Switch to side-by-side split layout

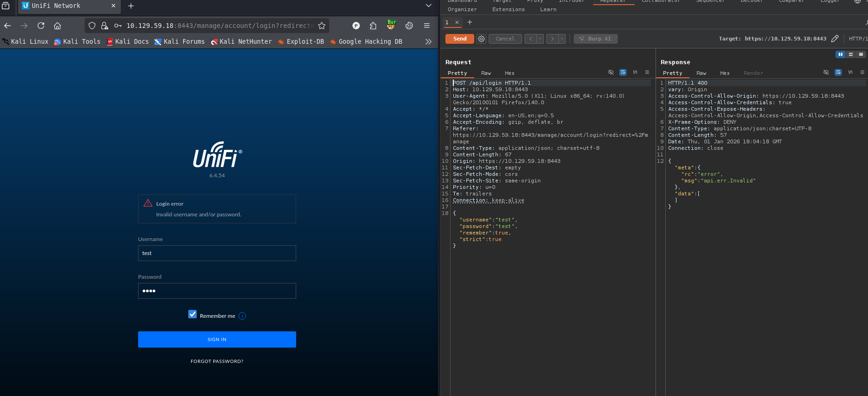(841, 54)
